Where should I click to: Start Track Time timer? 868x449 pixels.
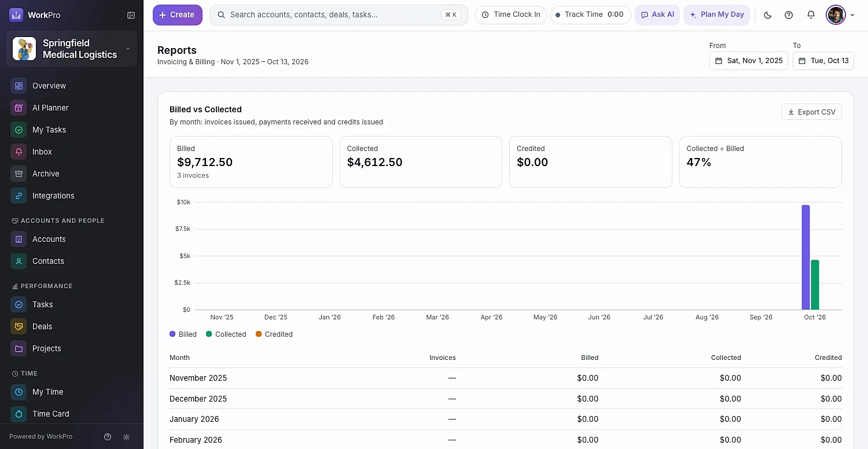(590, 15)
